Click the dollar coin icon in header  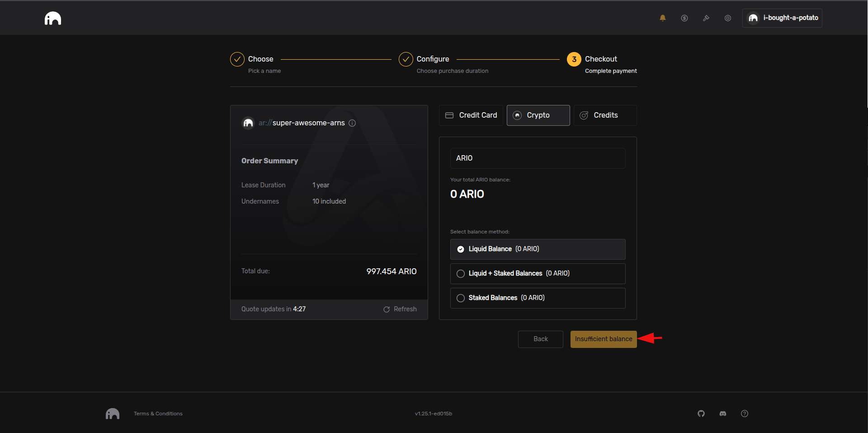pyautogui.click(x=684, y=18)
